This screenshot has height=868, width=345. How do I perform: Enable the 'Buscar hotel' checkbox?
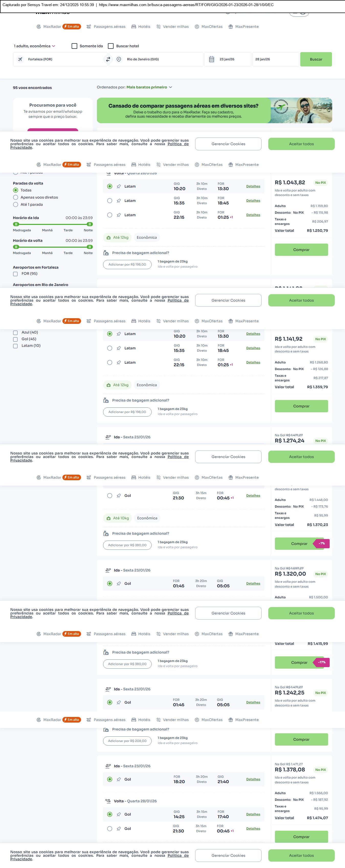tap(111, 46)
